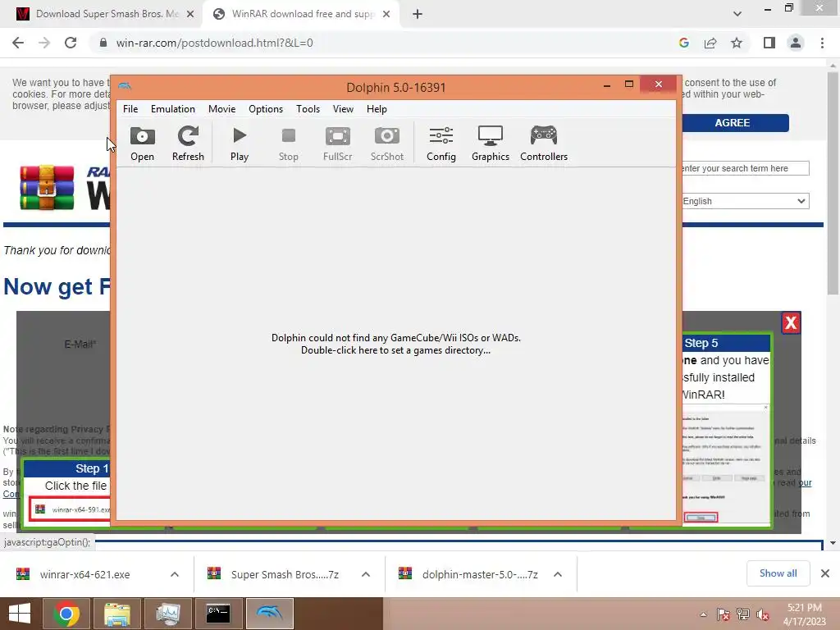Click the taskbar clock and date

click(x=804, y=614)
